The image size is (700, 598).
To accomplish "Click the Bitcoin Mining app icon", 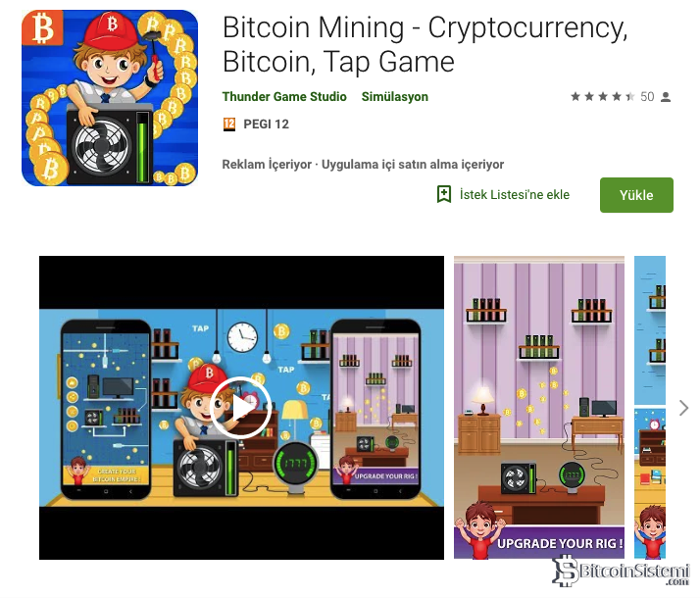I will (110, 98).
